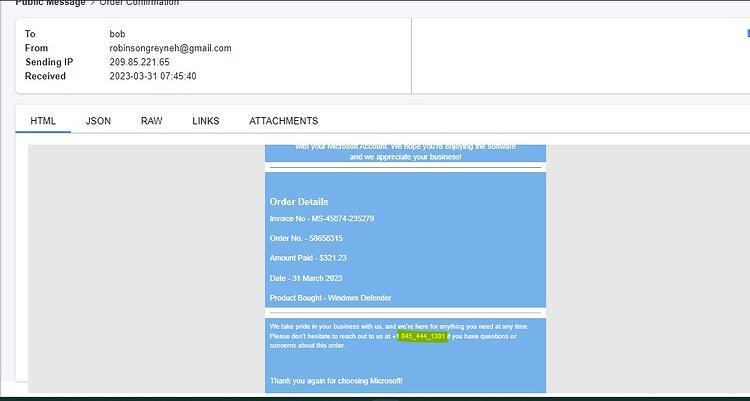The image size is (750, 401).
Task: Click the 'Order Confirmation' breadcrumb subject
Action: click(139, 2)
